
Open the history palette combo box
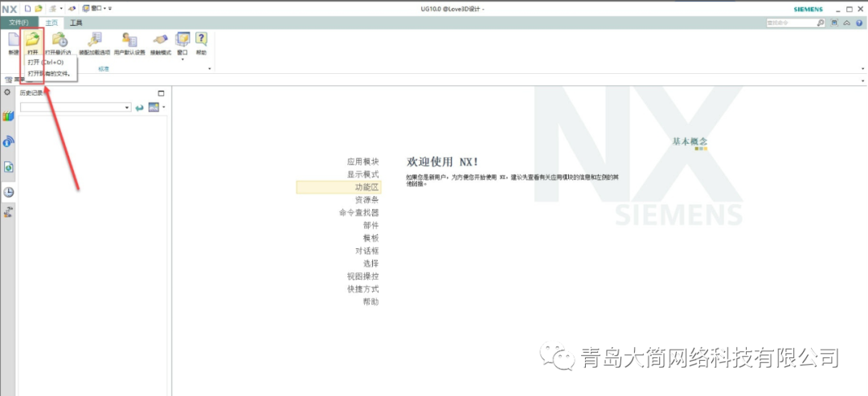click(76, 108)
